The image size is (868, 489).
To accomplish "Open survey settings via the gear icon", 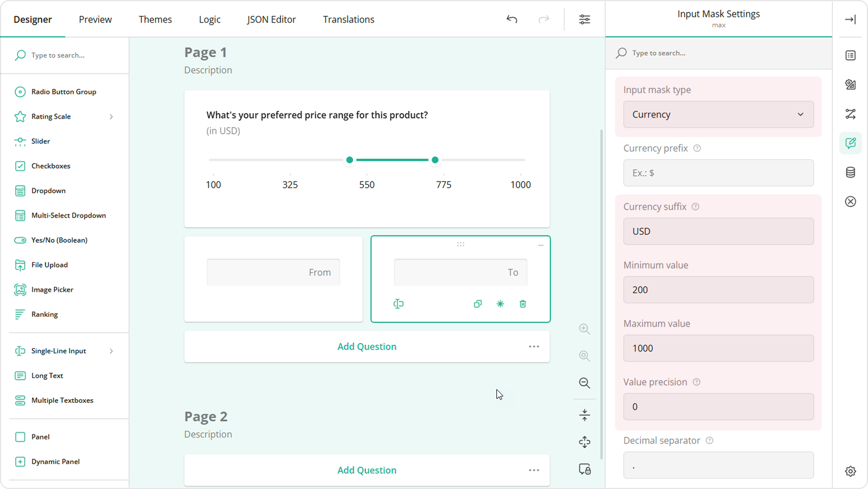I will tap(851, 471).
